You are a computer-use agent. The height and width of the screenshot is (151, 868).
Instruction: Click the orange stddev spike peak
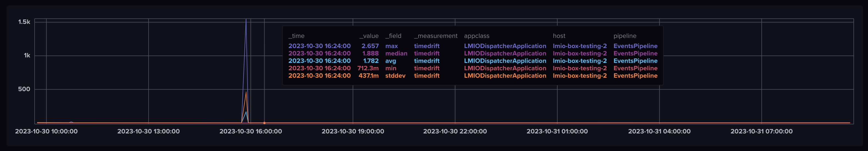246,92
